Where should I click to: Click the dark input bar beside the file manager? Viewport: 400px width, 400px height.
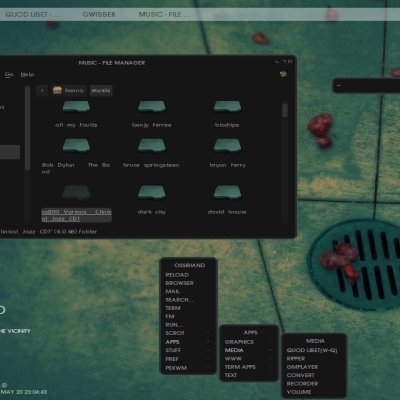(367, 86)
